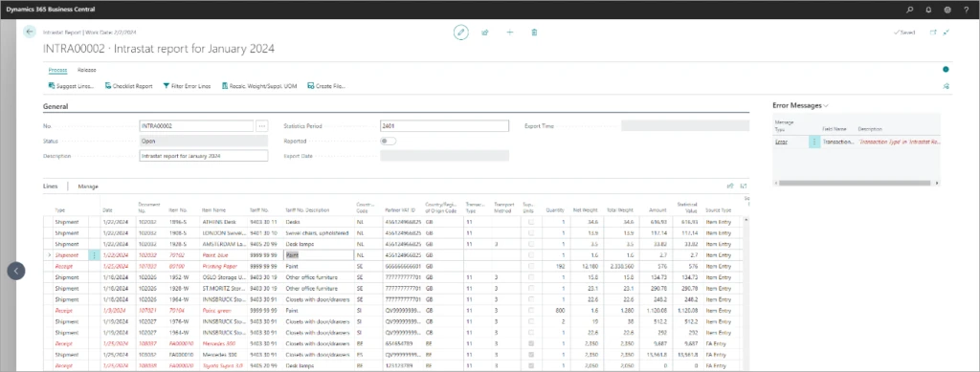Viewport: 980px width, 372px height.
Task: Open notifications bell in top bar
Action: tap(928, 10)
